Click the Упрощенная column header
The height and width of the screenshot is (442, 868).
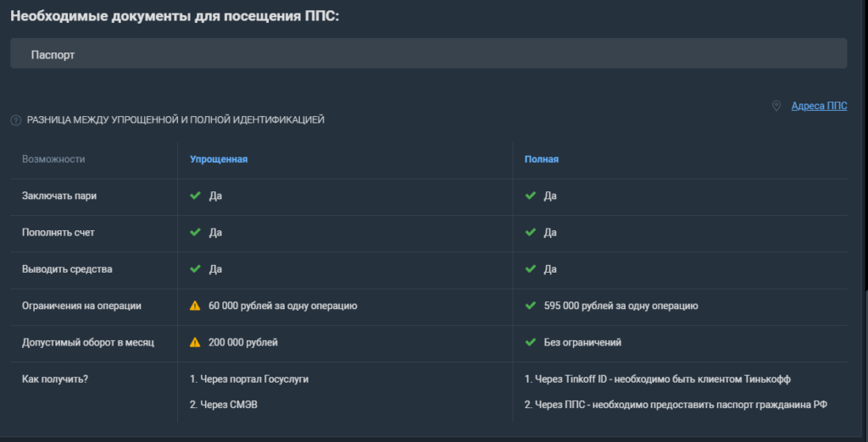tap(219, 159)
